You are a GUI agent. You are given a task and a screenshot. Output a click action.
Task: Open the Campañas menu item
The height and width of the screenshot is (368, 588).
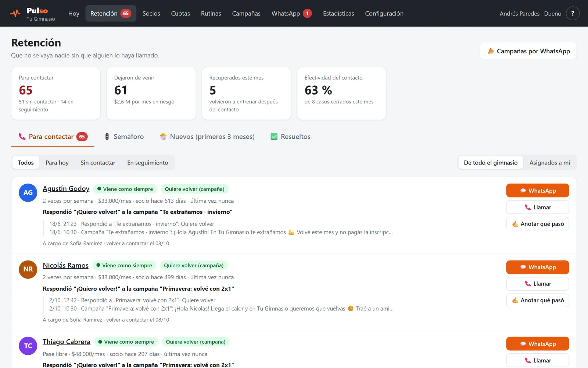point(246,13)
